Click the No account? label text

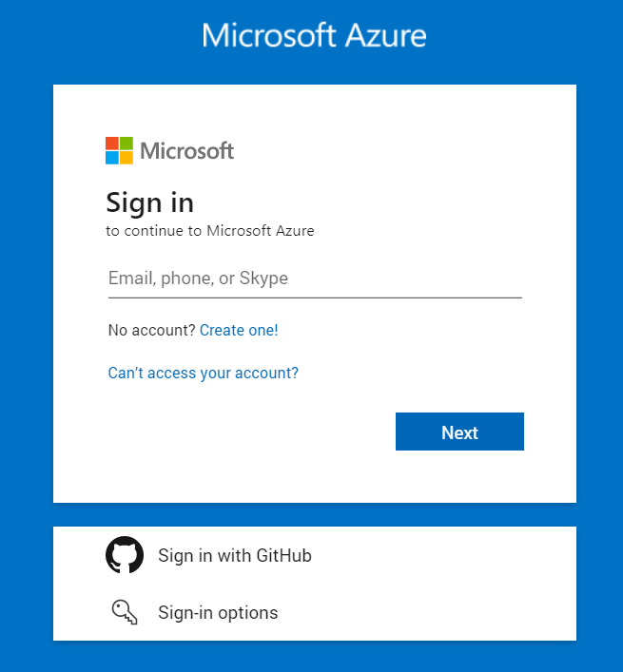pyautogui.click(x=152, y=330)
